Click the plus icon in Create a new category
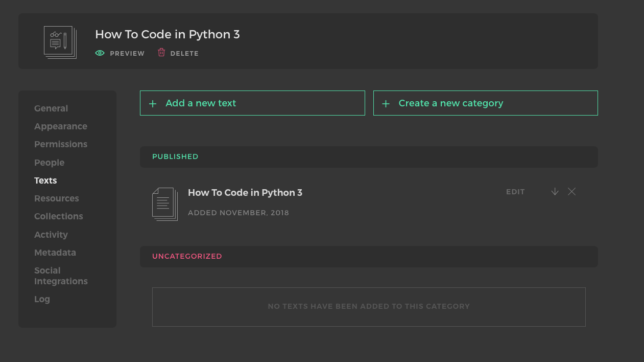Viewport: 644px width, 362px height. tap(386, 104)
